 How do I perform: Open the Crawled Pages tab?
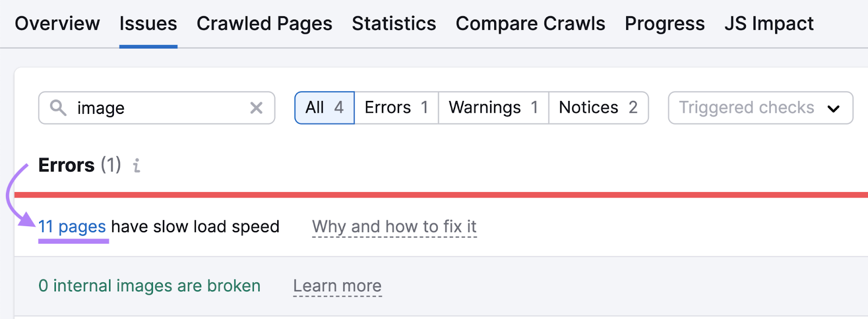(x=265, y=23)
